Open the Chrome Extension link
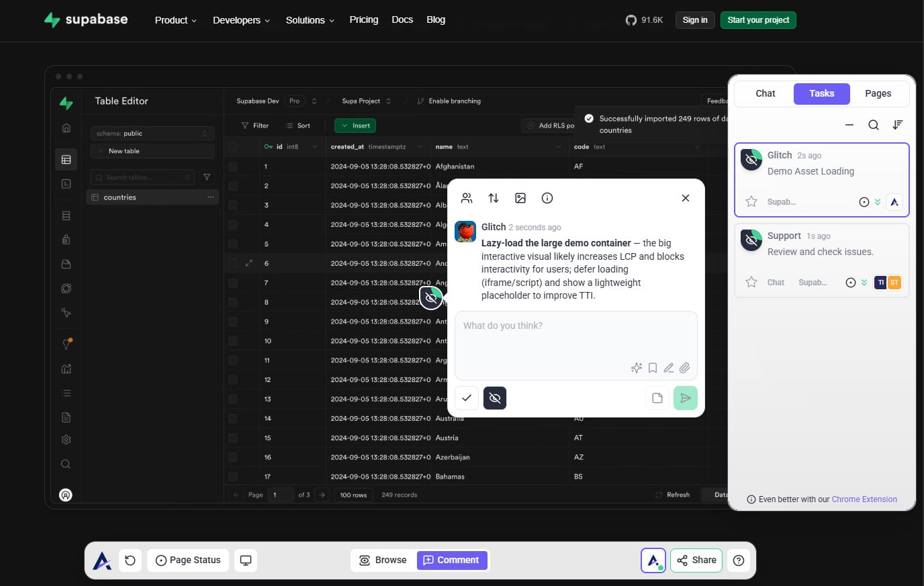The width and height of the screenshot is (924, 586). pyautogui.click(x=864, y=499)
